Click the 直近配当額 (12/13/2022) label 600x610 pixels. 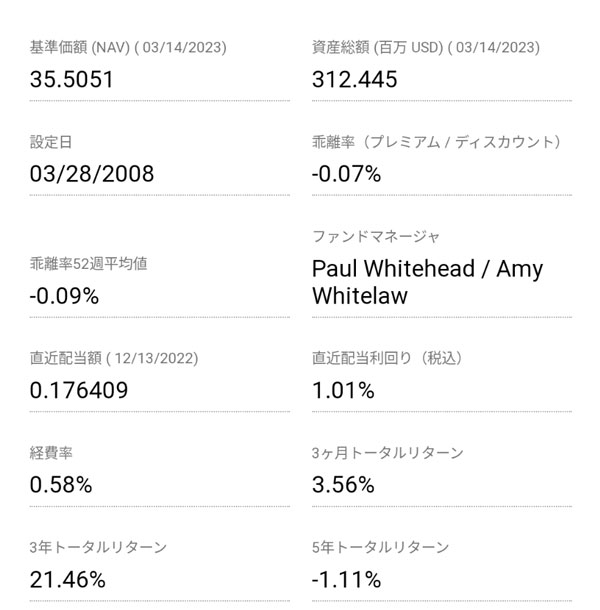(114, 358)
